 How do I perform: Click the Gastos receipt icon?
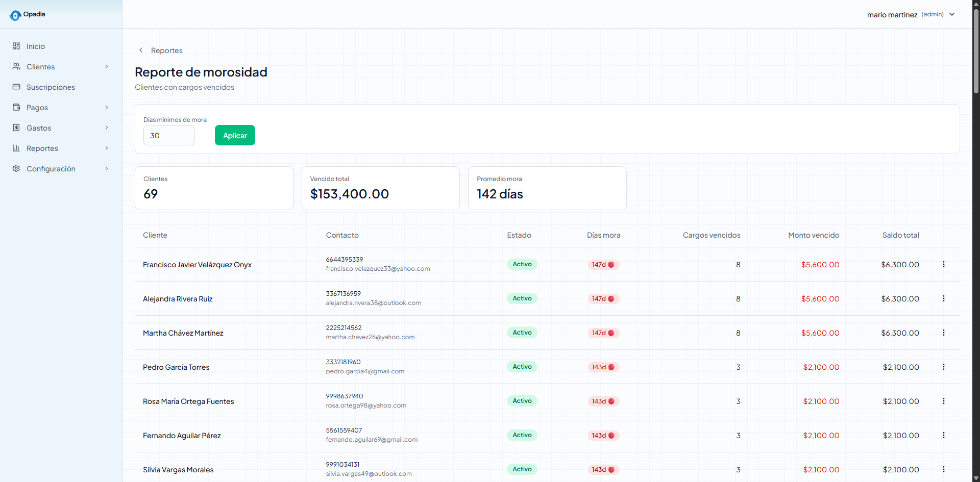point(16,128)
